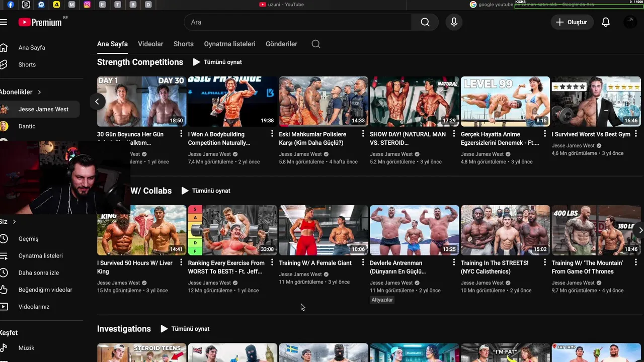Open the STEROID TEENS video thumbnail
This screenshot has width=644, height=362.
click(141, 353)
